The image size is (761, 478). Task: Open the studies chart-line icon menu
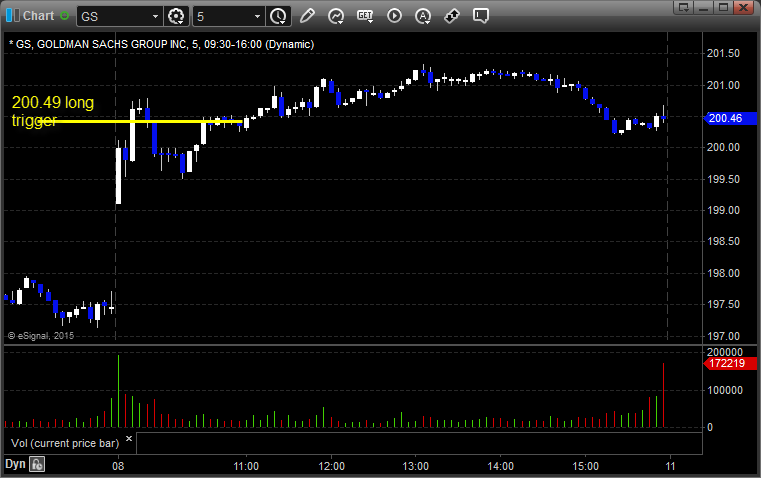tap(336, 16)
